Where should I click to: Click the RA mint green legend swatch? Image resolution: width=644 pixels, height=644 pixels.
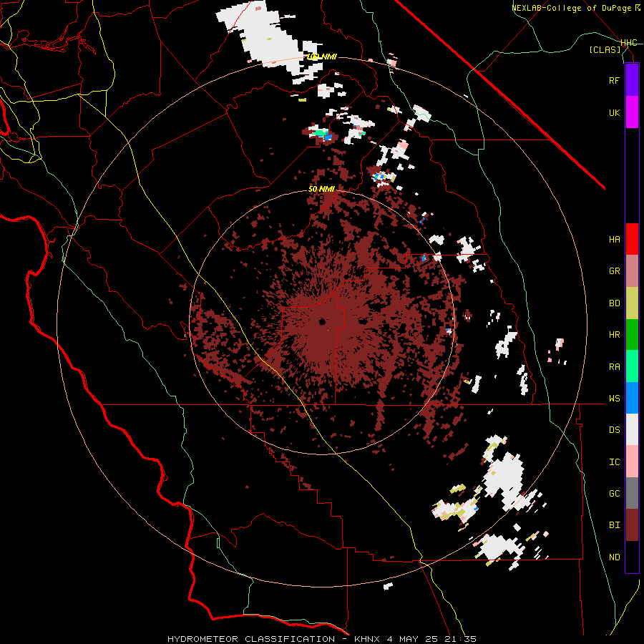click(632, 366)
